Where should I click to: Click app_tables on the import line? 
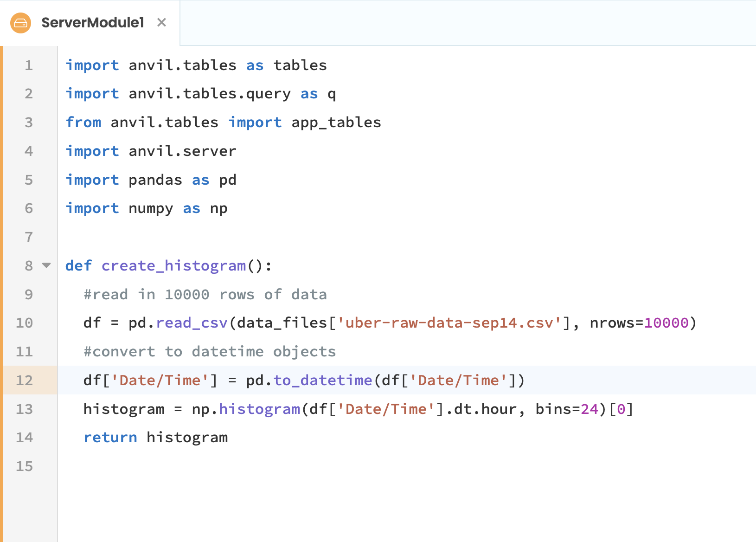tap(336, 123)
